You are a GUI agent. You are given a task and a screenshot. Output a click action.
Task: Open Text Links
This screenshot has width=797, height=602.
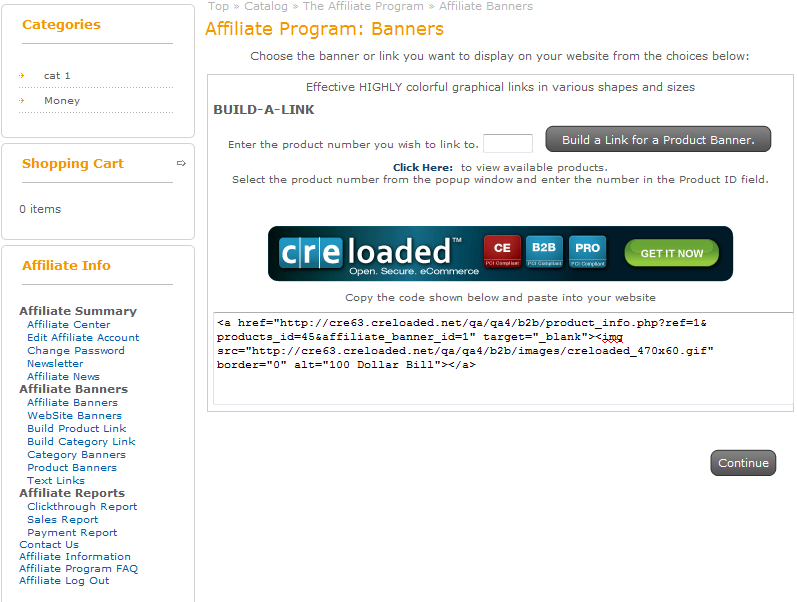tap(56, 480)
